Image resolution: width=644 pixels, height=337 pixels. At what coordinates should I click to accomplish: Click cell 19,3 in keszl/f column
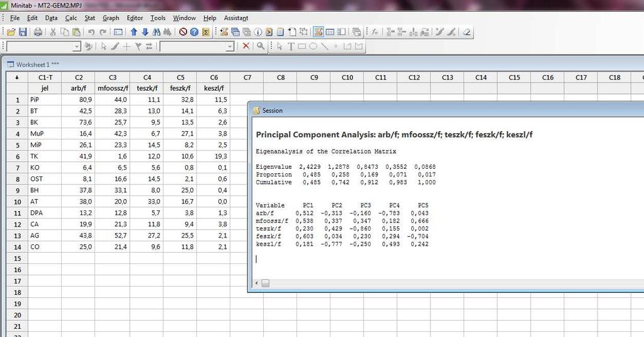213,156
